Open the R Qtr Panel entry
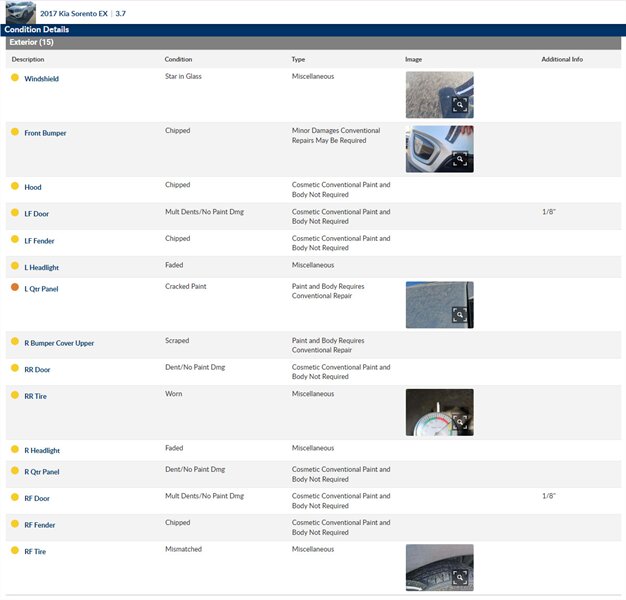This screenshot has height=600, width=626. (41, 472)
